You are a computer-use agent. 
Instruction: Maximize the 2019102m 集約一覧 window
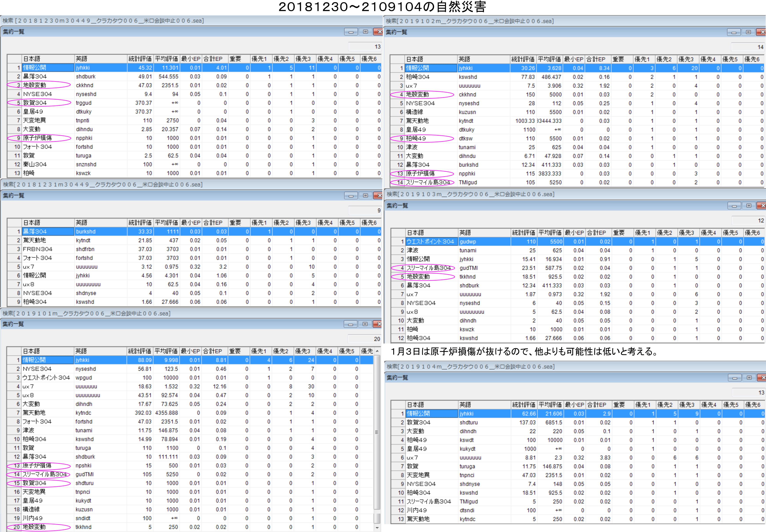[x=748, y=32]
